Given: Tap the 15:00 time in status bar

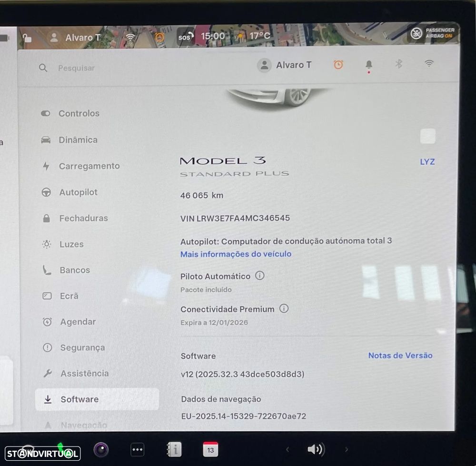Looking at the screenshot, I should pos(213,36).
